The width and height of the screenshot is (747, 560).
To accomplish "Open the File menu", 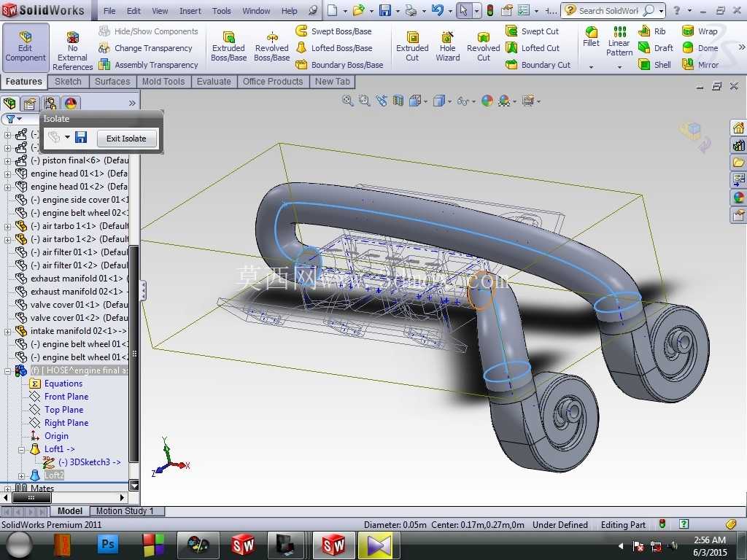I will tap(109, 10).
